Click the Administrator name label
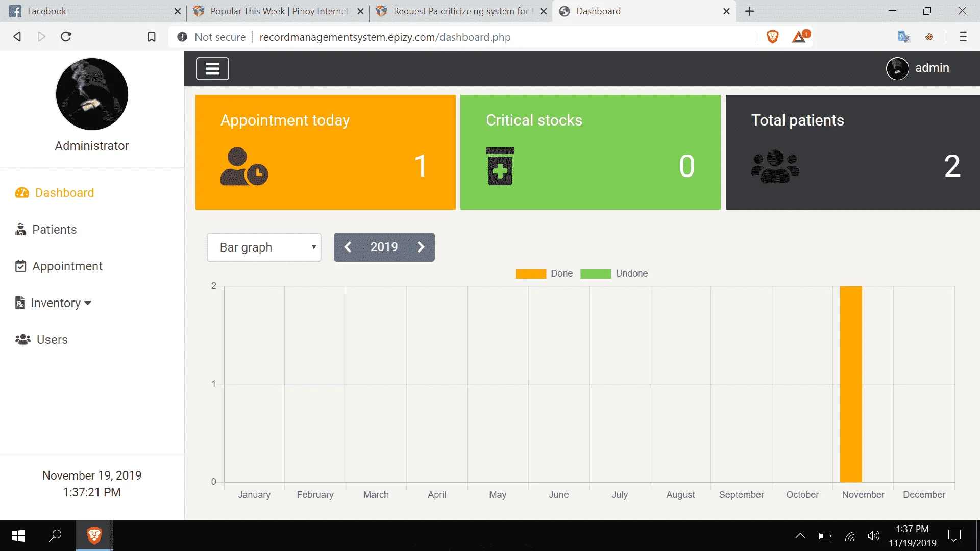Viewport: 980px width, 551px height. [x=92, y=146]
